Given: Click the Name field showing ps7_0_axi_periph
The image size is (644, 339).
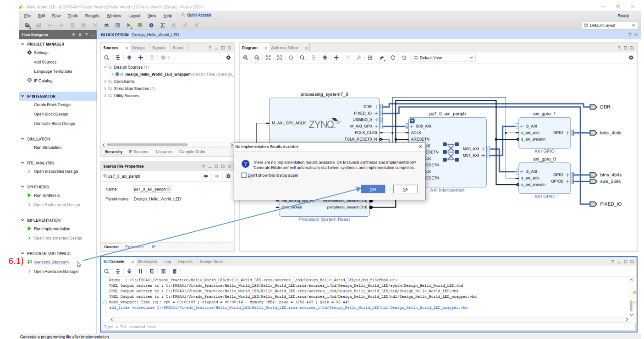Looking at the screenshot, I should [152, 189].
